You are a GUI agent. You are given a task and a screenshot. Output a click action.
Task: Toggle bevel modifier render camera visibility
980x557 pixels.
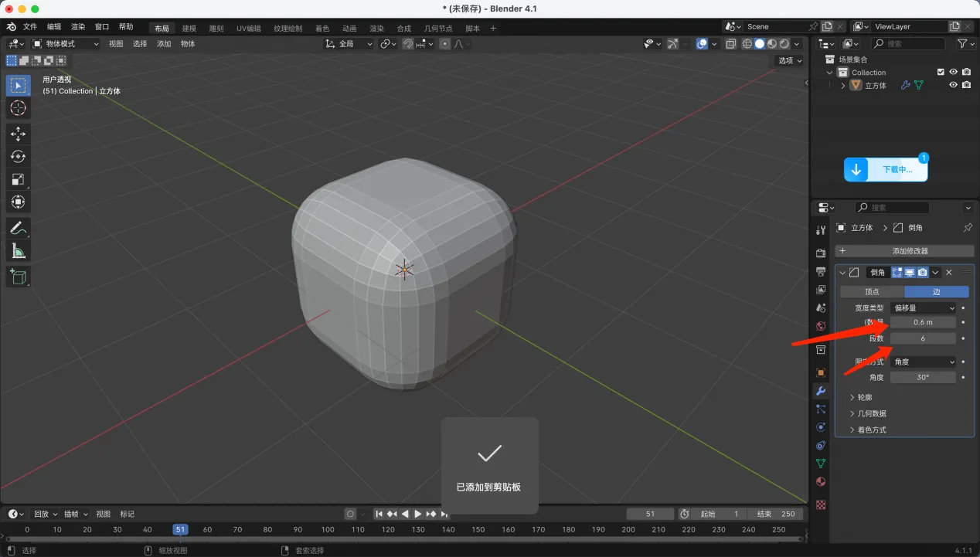(x=923, y=273)
